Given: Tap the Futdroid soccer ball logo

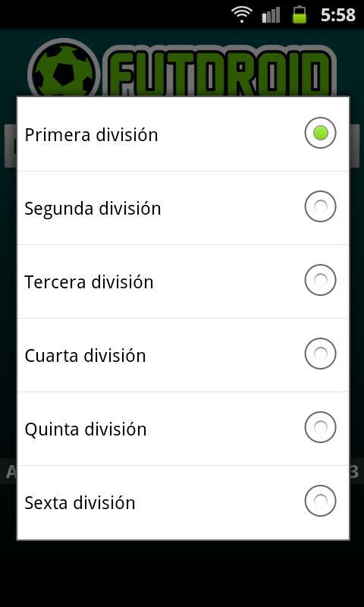Looking at the screenshot, I should click(64, 68).
